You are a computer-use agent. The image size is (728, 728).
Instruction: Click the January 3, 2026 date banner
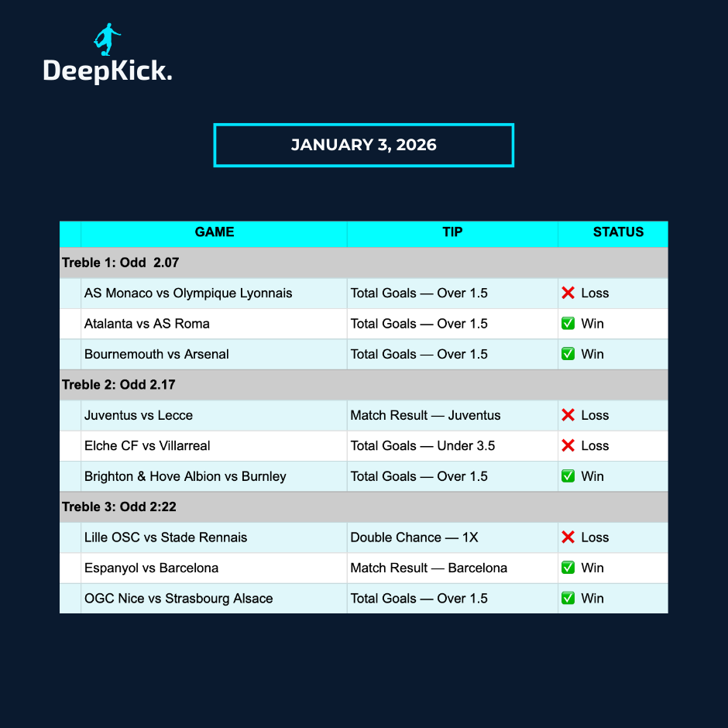[363, 145]
